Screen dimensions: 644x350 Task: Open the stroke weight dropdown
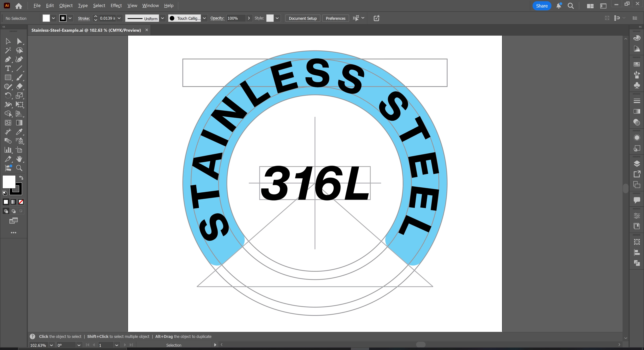(119, 18)
